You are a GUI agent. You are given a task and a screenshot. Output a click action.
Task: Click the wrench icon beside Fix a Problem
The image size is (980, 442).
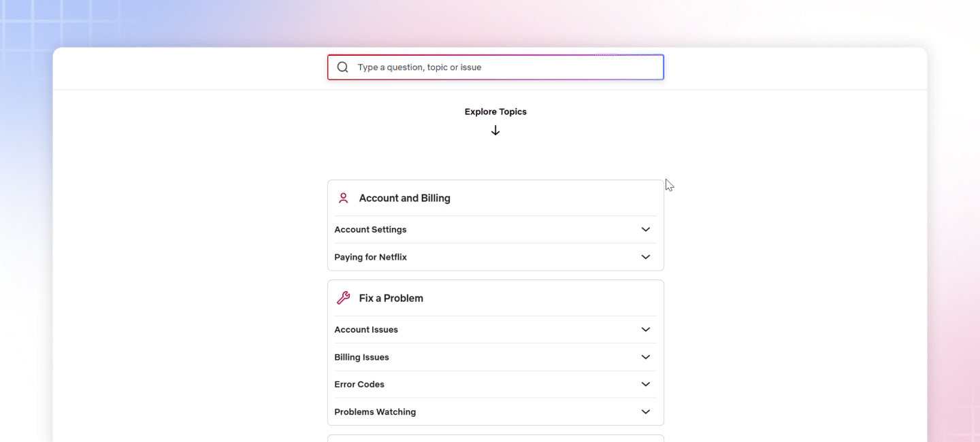click(343, 297)
